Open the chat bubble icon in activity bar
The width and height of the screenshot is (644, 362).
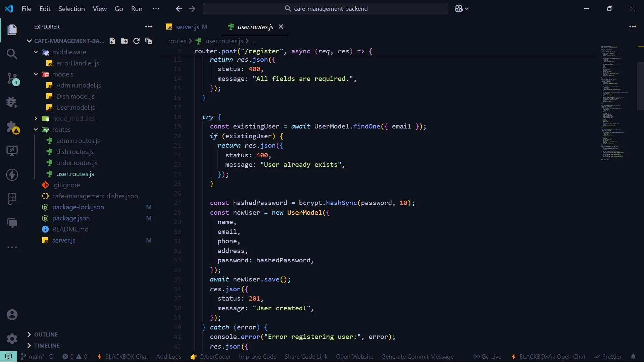(x=12, y=223)
